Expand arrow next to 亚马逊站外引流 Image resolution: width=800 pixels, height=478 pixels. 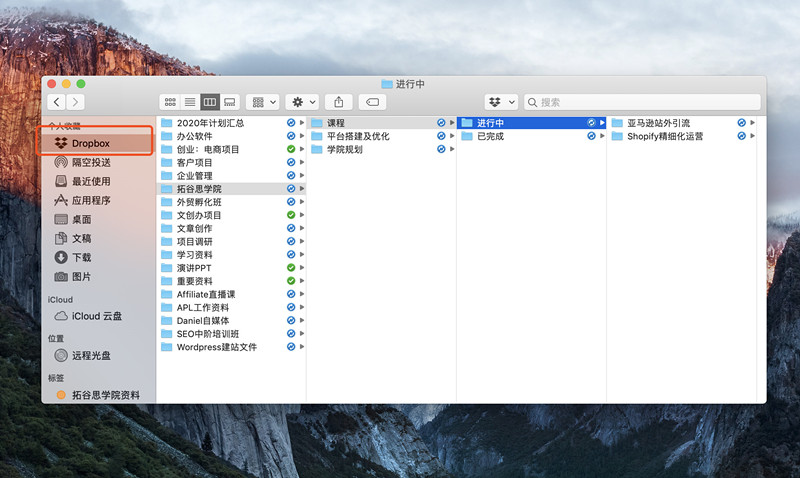tap(753, 123)
